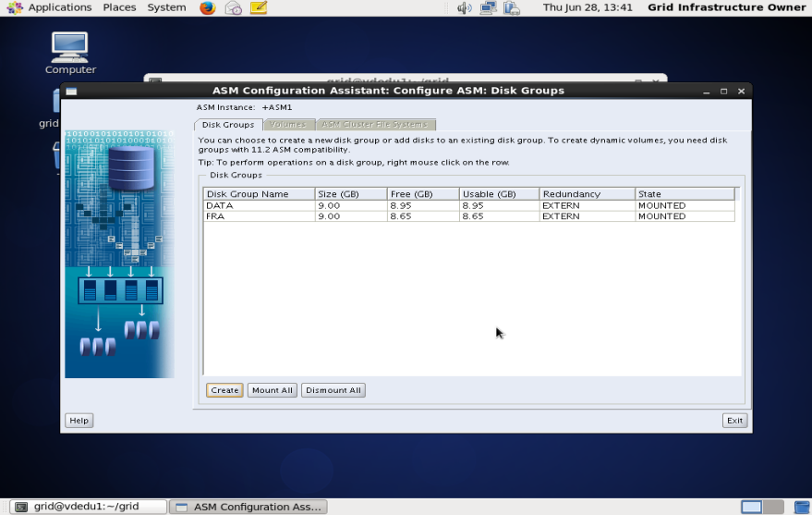Switch to the first workspace
The height and width of the screenshot is (515, 812).
click(751, 507)
